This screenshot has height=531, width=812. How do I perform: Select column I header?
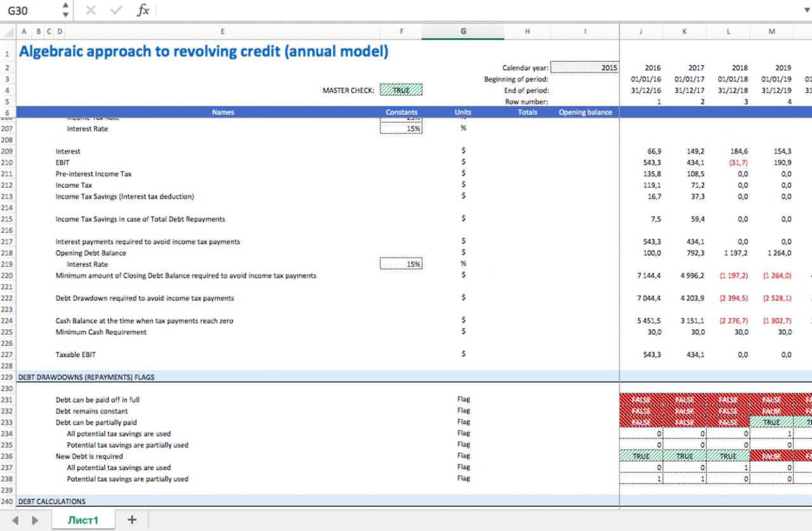pos(585,31)
